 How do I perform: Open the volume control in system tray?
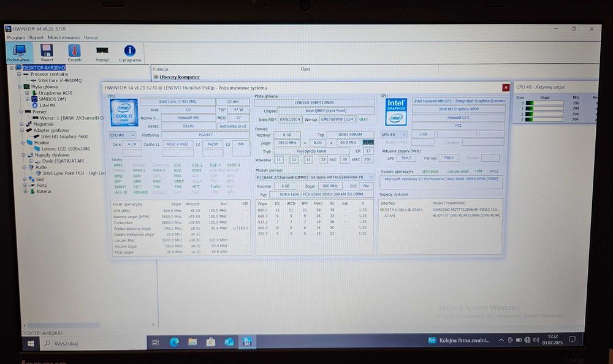tap(536, 339)
